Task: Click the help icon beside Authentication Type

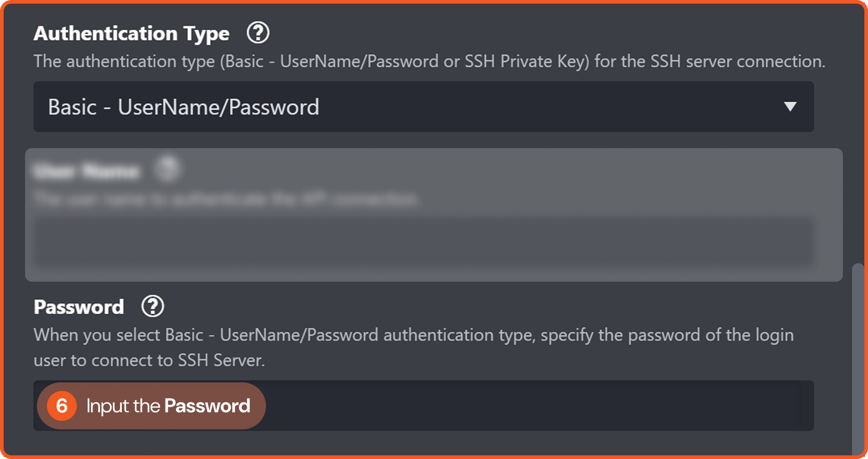Action: click(258, 33)
